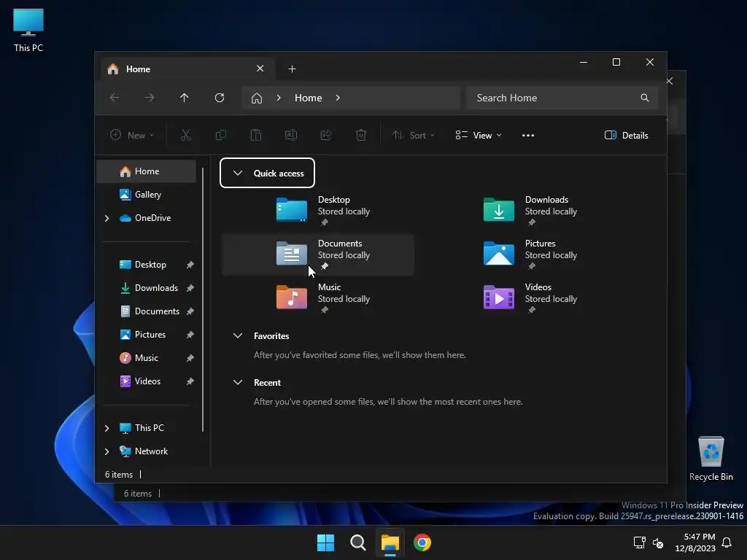The height and width of the screenshot is (560, 747).
Task: Select Home in navigation pane
Action: coord(146,171)
